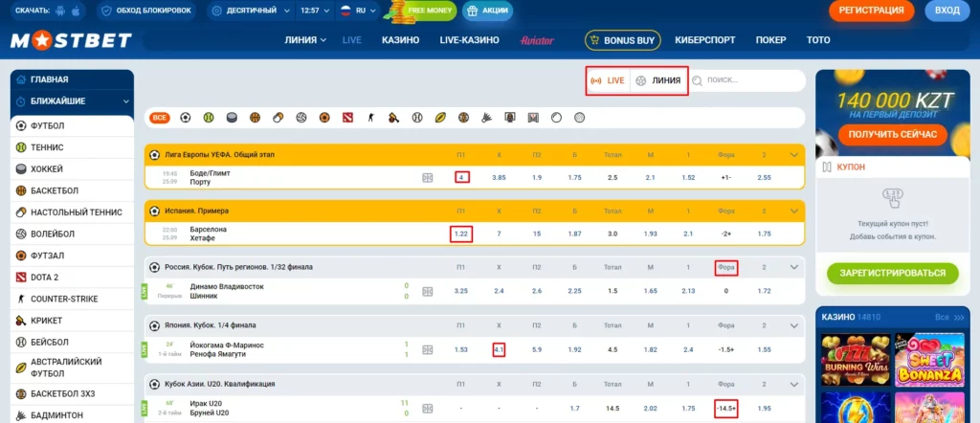Select the football icon in the sports filter row
Screen dimensions: 980x423
(x=185, y=118)
